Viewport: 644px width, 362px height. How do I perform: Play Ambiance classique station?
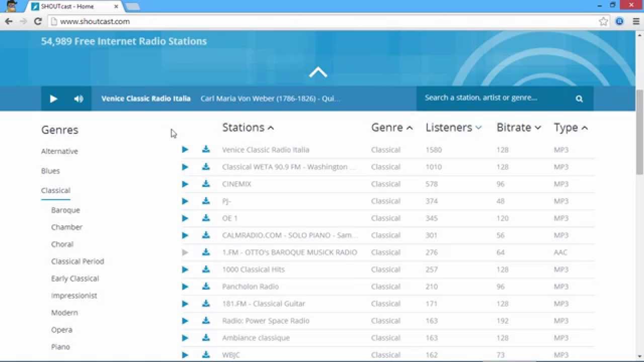(x=185, y=338)
